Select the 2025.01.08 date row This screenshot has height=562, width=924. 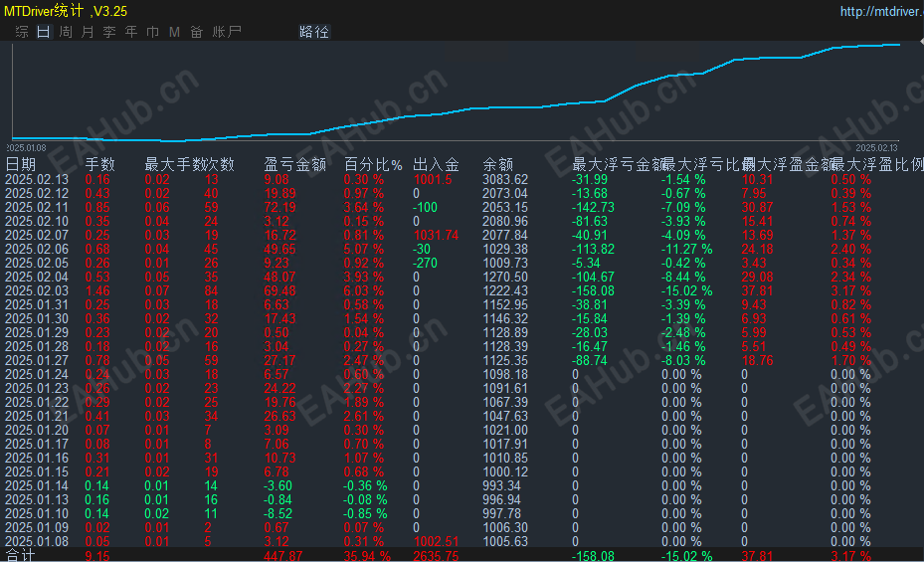coord(37,542)
